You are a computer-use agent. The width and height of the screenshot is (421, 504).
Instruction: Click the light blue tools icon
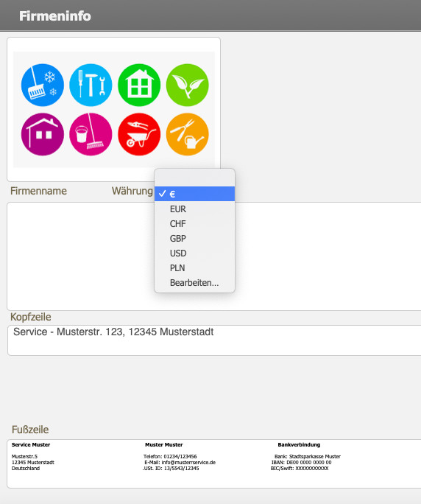[91, 85]
